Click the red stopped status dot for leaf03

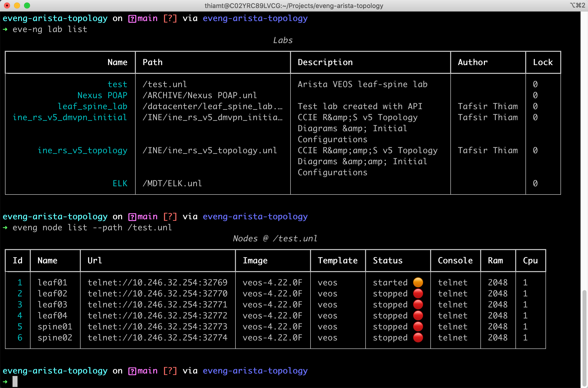[418, 304]
